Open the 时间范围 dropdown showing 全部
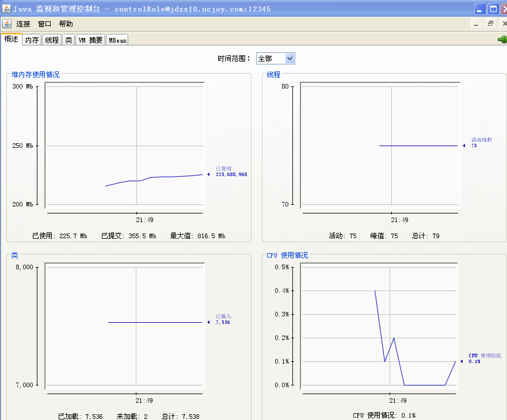 [276, 59]
